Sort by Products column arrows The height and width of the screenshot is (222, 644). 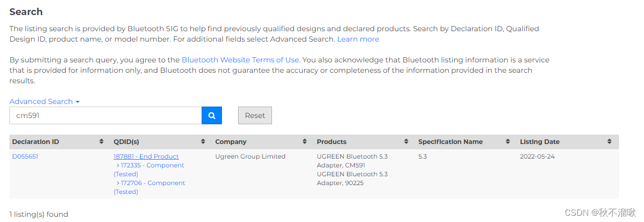(406, 141)
